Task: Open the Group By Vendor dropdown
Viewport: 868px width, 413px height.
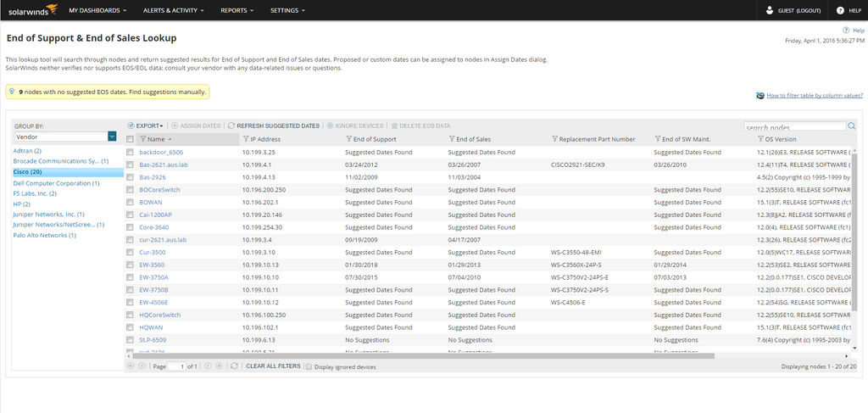Action: coord(65,137)
